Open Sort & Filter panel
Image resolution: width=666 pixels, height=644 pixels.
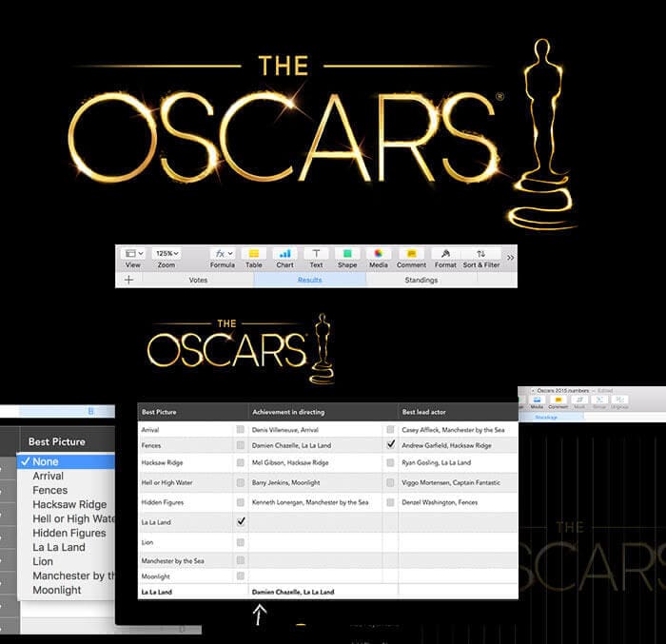pyautogui.click(x=481, y=254)
